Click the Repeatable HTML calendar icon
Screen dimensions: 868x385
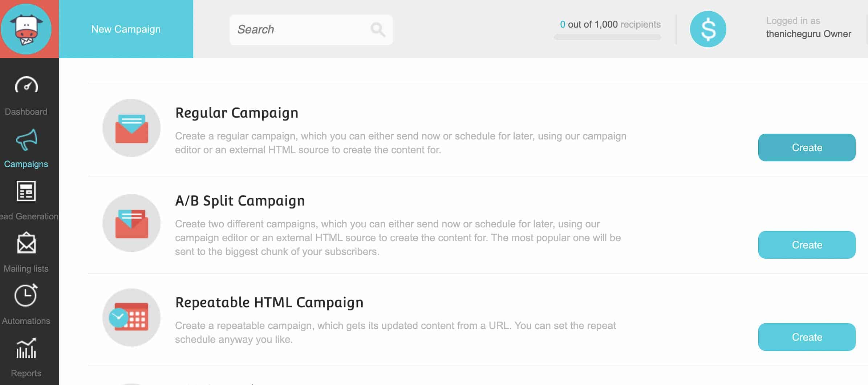[131, 317]
